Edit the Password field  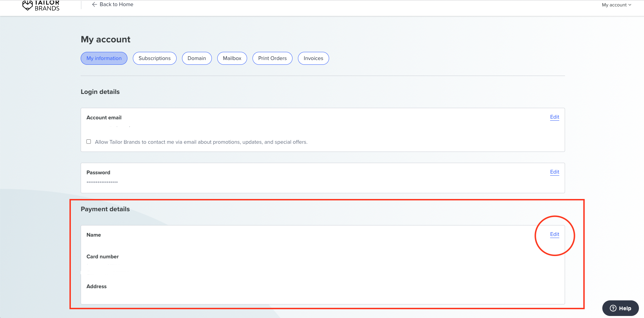point(555,172)
